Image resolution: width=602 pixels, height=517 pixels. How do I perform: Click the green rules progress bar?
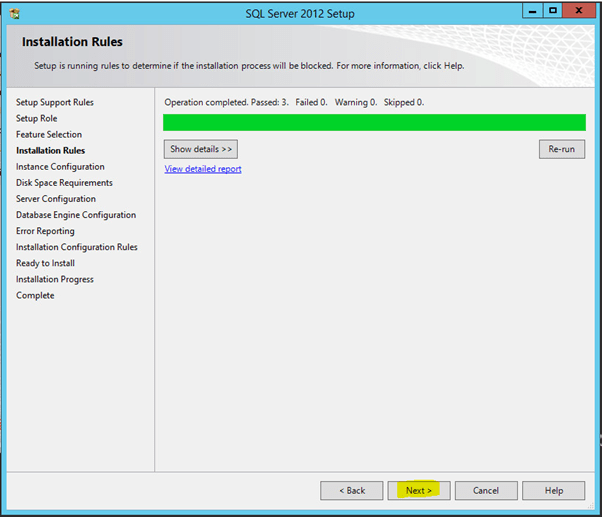click(374, 123)
